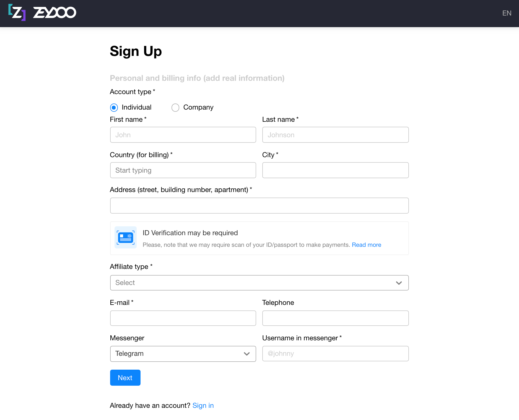Click the City input field

coord(335,170)
